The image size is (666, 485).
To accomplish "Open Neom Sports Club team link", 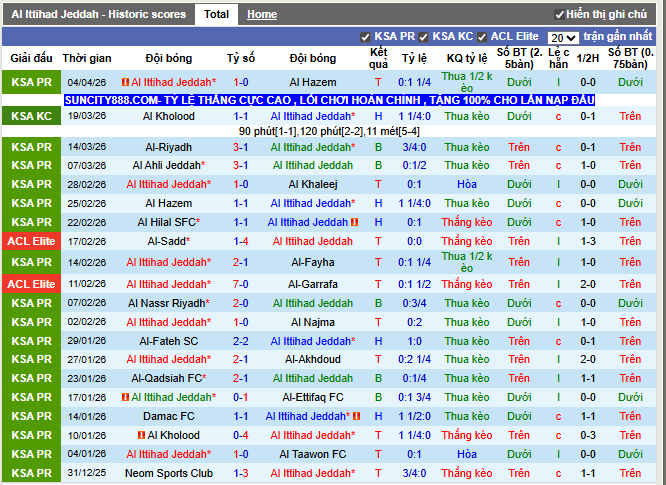I will point(169,473).
